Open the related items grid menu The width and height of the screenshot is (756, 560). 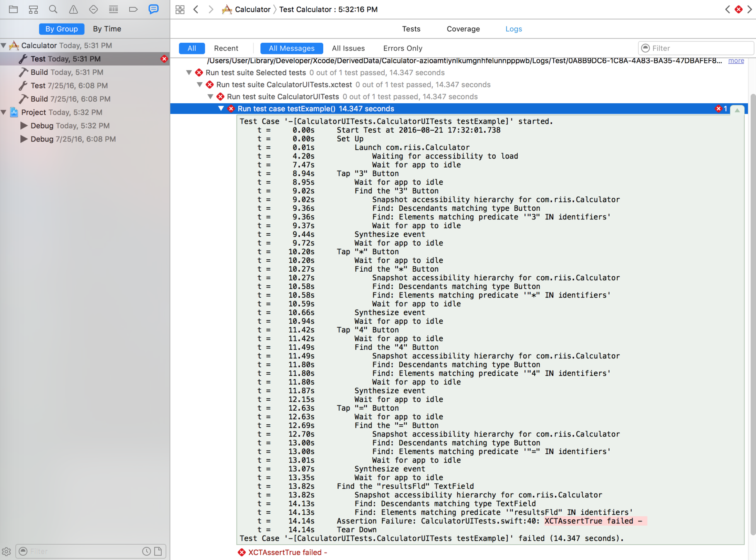coord(180,10)
